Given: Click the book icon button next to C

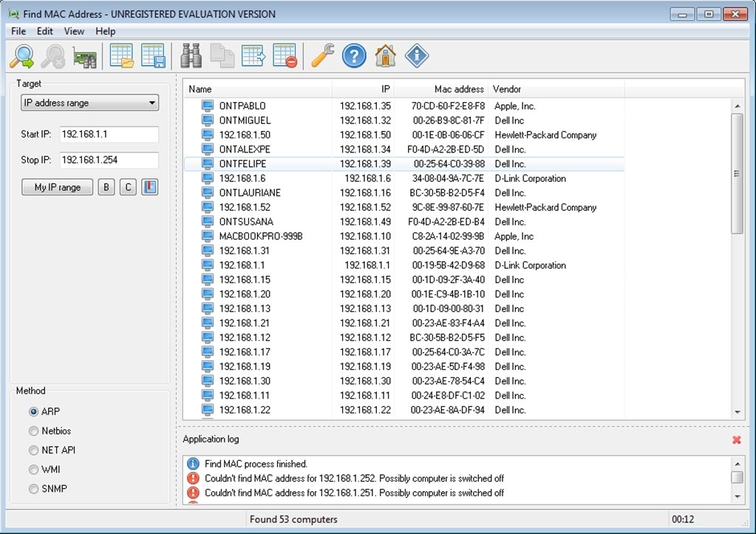Looking at the screenshot, I should [150, 187].
